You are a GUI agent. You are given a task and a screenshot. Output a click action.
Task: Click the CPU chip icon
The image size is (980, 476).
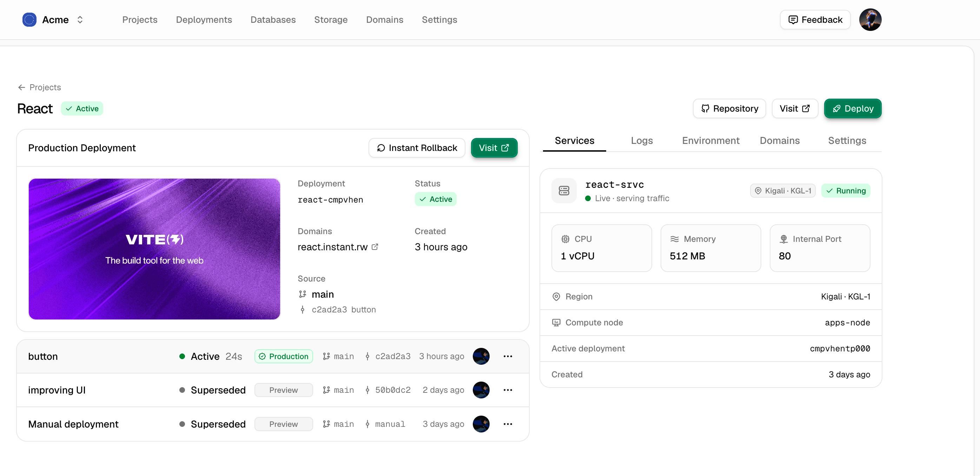coord(565,239)
